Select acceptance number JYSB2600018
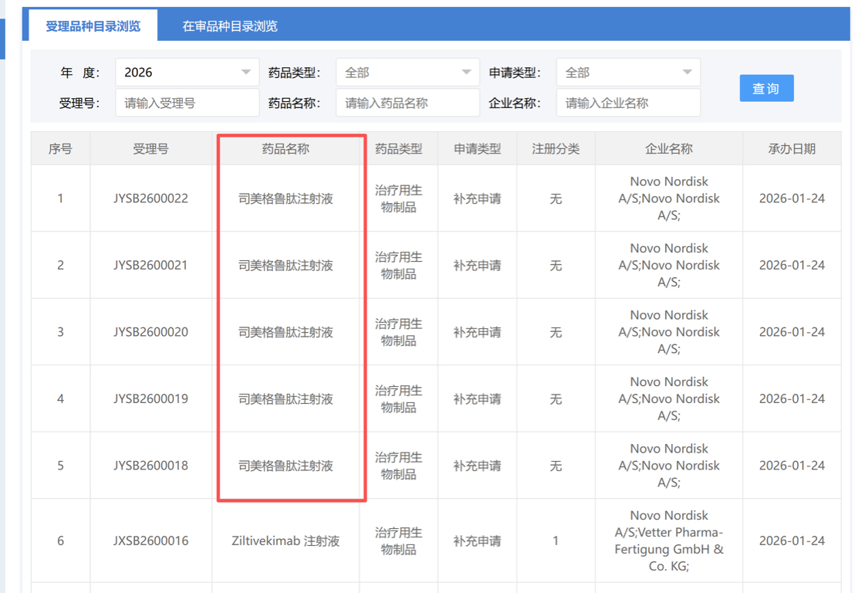Image resolution: width=868 pixels, height=593 pixels. (150, 466)
